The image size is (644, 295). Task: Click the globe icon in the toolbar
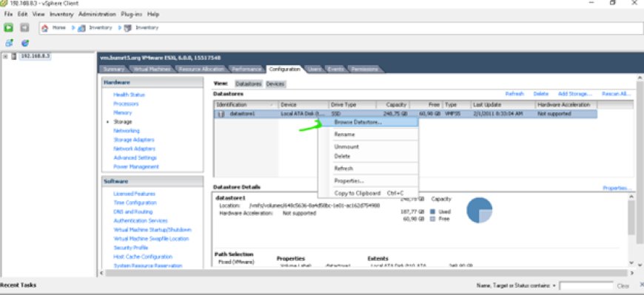pyautogui.click(x=25, y=43)
